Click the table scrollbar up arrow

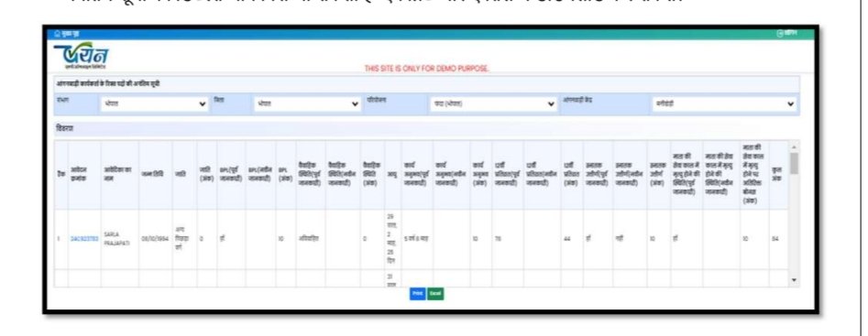click(795, 147)
